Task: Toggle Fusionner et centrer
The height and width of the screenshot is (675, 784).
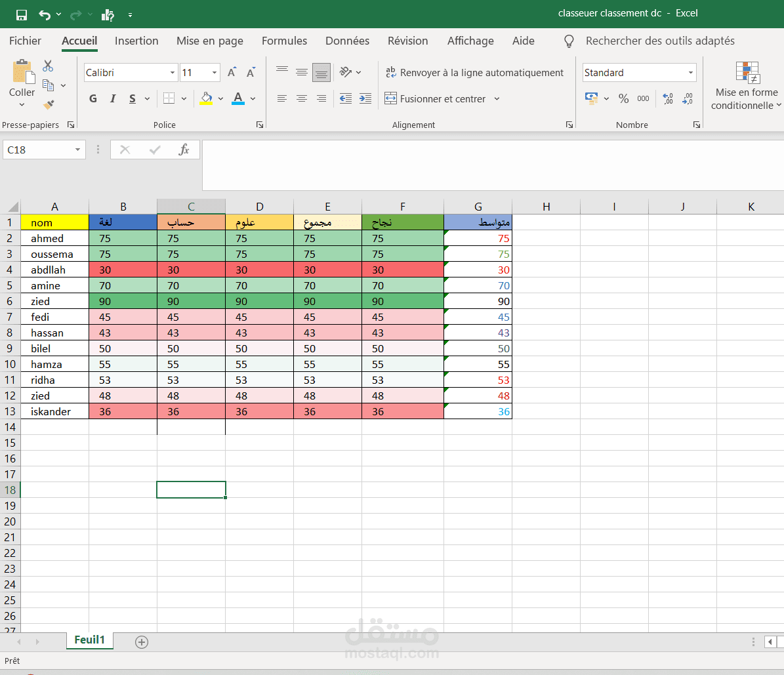Action: 438,98
